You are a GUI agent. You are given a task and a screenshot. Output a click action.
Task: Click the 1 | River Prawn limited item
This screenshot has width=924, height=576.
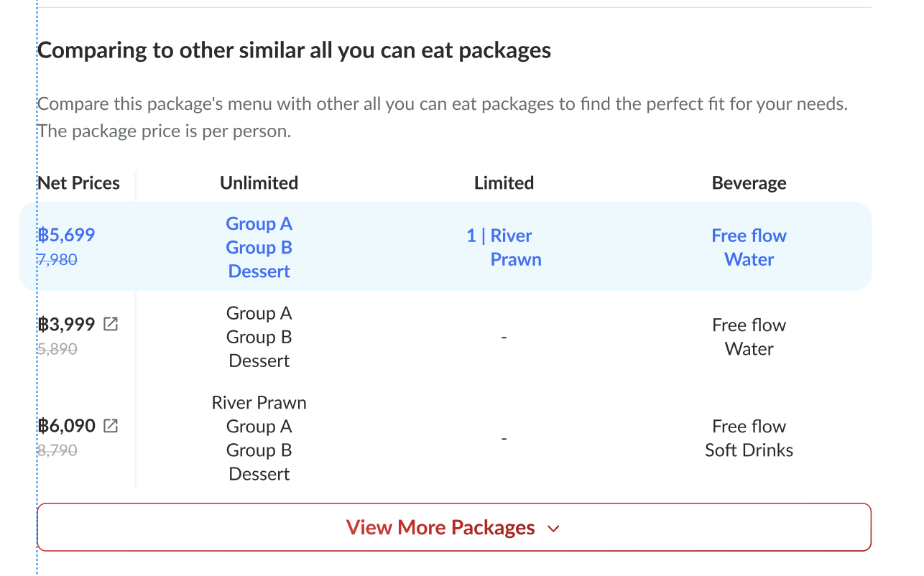[x=504, y=247]
